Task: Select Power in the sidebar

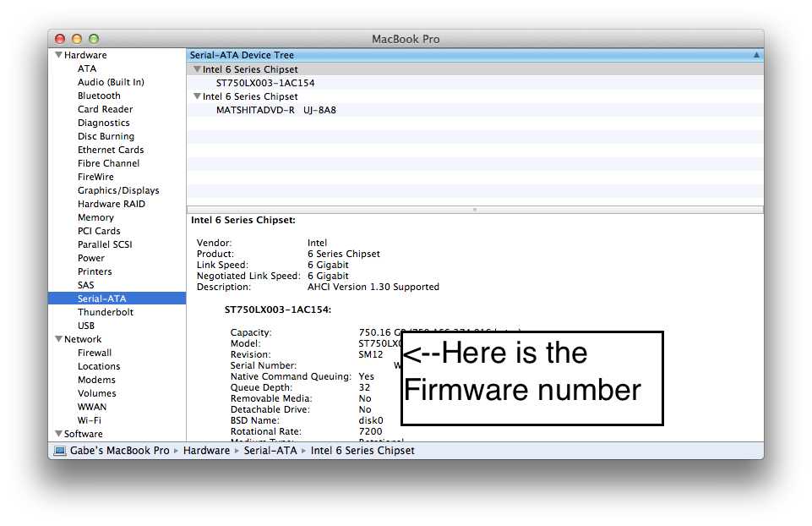Action: (x=91, y=258)
